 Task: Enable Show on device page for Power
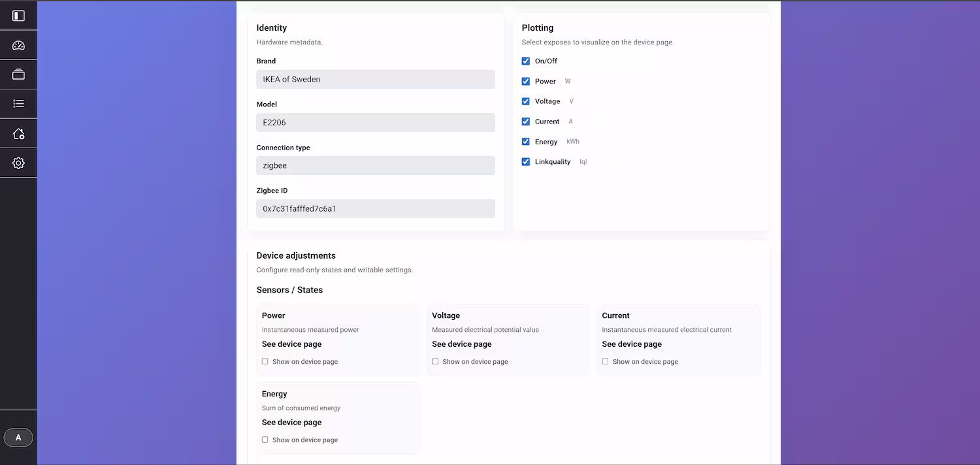[265, 361]
